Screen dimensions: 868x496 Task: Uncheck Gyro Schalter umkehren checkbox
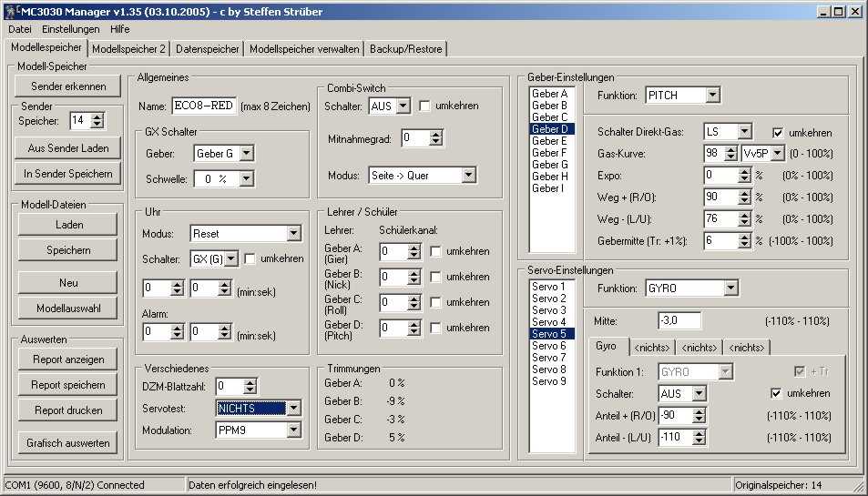pyautogui.click(x=776, y=393)
